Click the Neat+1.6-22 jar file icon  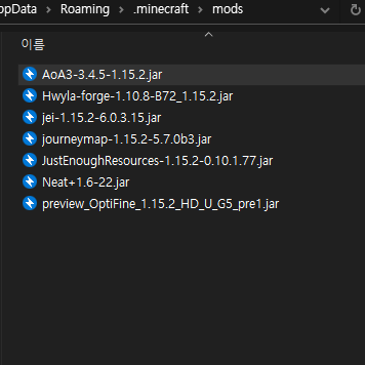30,182
